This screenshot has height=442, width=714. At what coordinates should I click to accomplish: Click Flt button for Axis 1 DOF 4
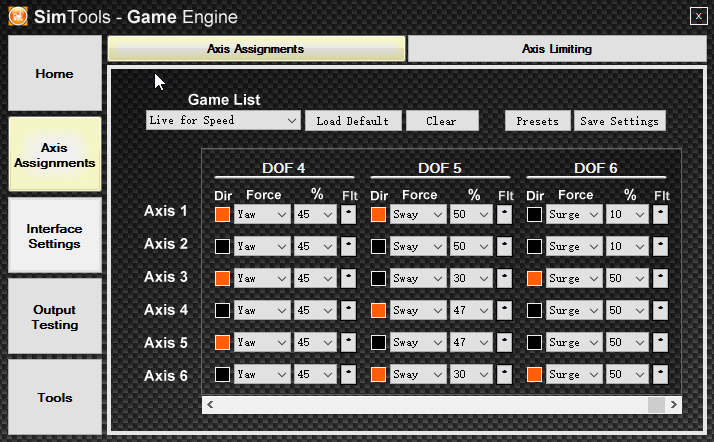click(348, 214)
